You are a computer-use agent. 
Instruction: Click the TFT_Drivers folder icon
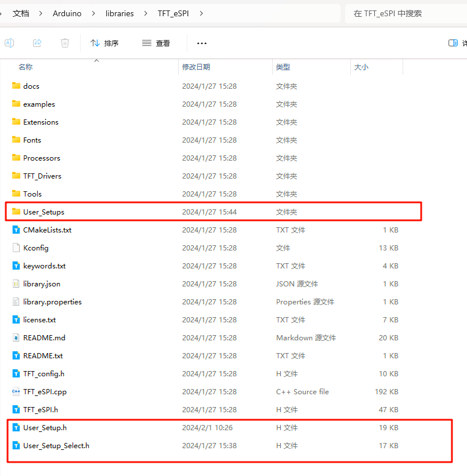point(16,176)
